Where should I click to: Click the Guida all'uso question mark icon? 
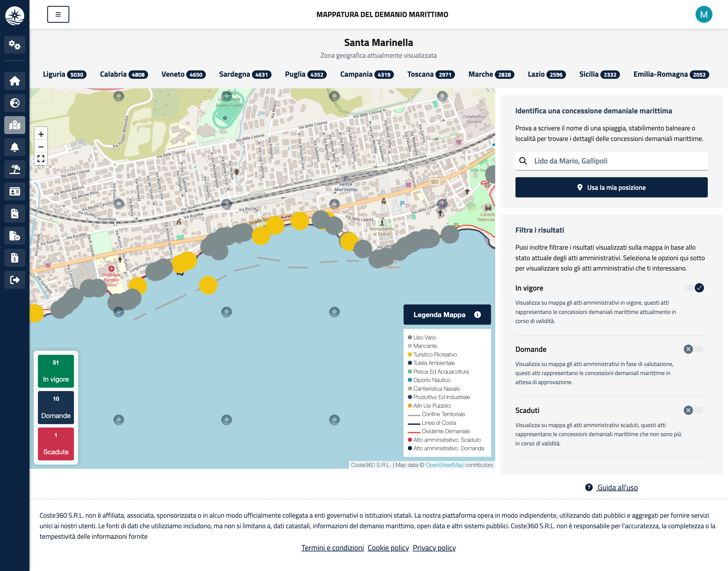(x=589, y=487)
